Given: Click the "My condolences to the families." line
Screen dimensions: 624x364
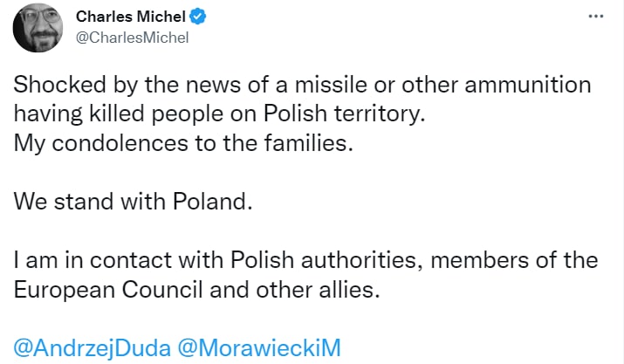Looking at the screenshot, I should (183, 144).
